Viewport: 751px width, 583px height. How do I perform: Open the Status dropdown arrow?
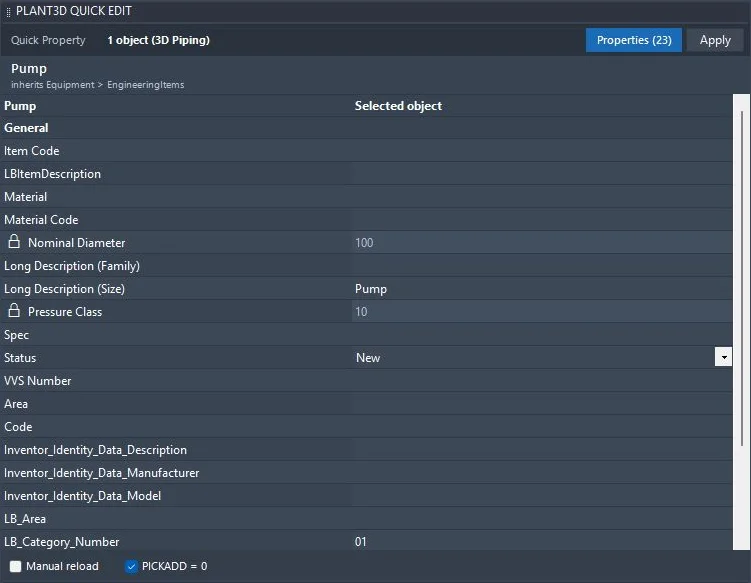point(723,357)
